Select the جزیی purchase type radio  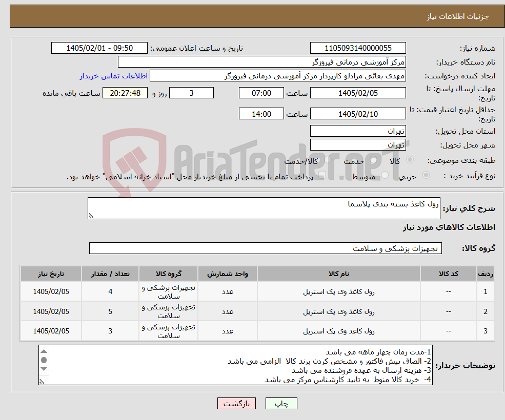pyautogui.click(x=426, y=175)
